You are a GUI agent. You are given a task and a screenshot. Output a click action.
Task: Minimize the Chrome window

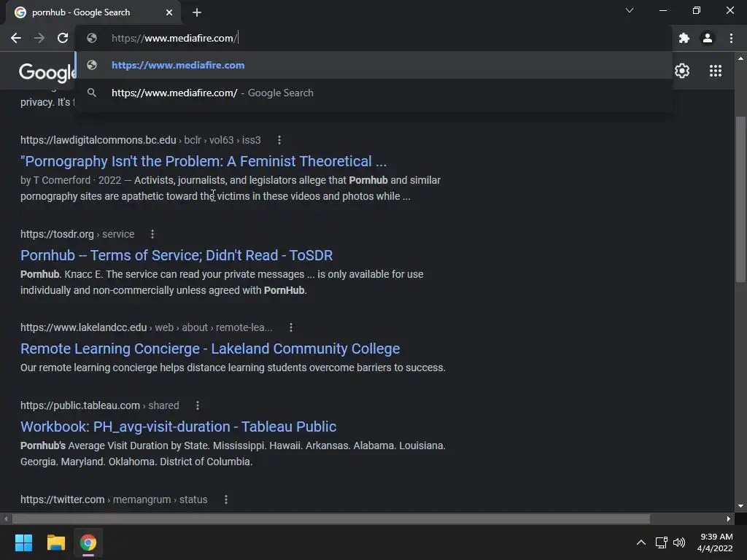pos(662,10)
